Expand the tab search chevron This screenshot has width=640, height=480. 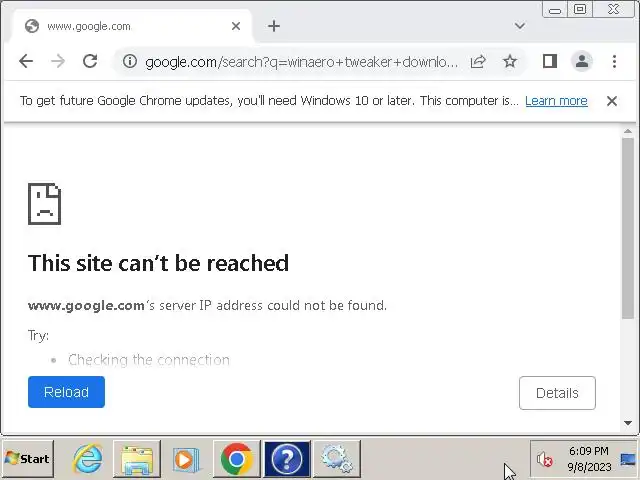520,26
